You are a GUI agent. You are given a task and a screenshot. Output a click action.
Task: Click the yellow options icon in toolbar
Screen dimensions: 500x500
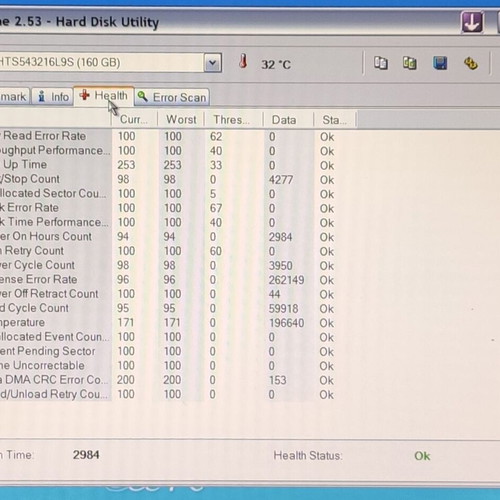tap(471, 63)
